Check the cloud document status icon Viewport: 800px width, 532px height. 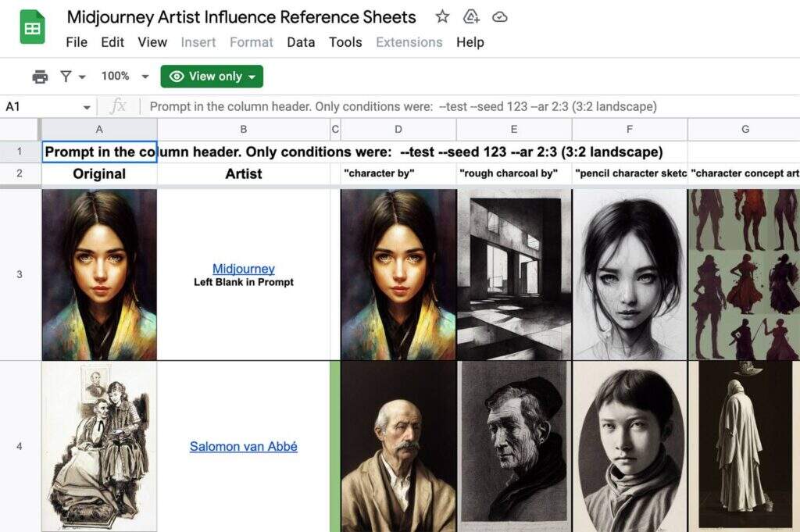pyautogui.click(x=500, y=16)
